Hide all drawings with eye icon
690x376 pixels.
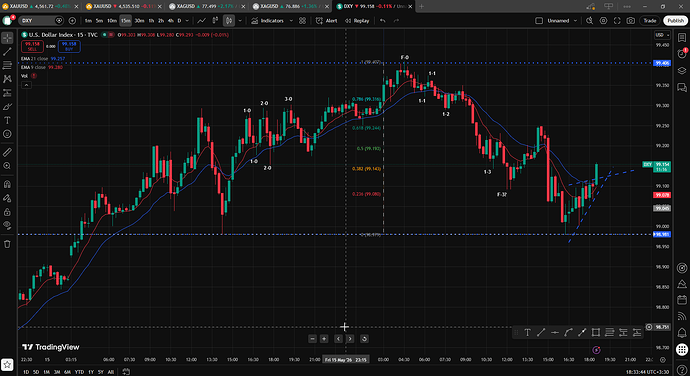[7, 225]
